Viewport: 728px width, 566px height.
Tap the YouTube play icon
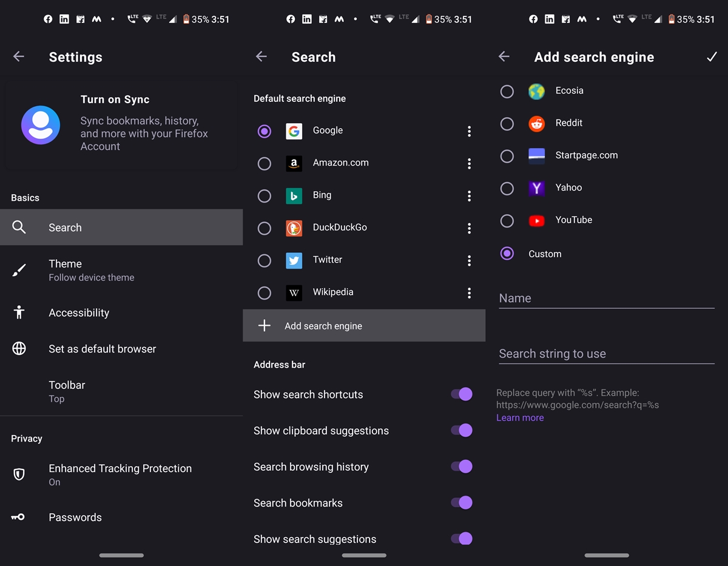(537, 221)
